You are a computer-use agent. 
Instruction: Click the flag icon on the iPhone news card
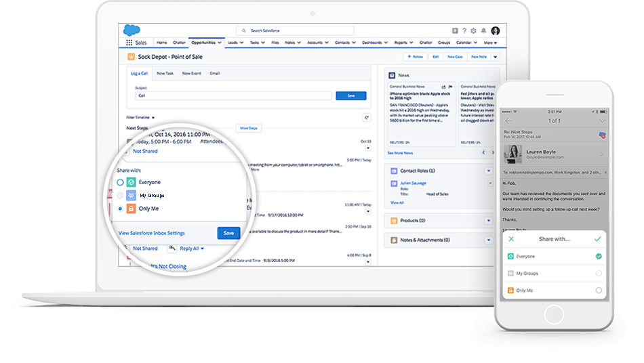[450, 87]
